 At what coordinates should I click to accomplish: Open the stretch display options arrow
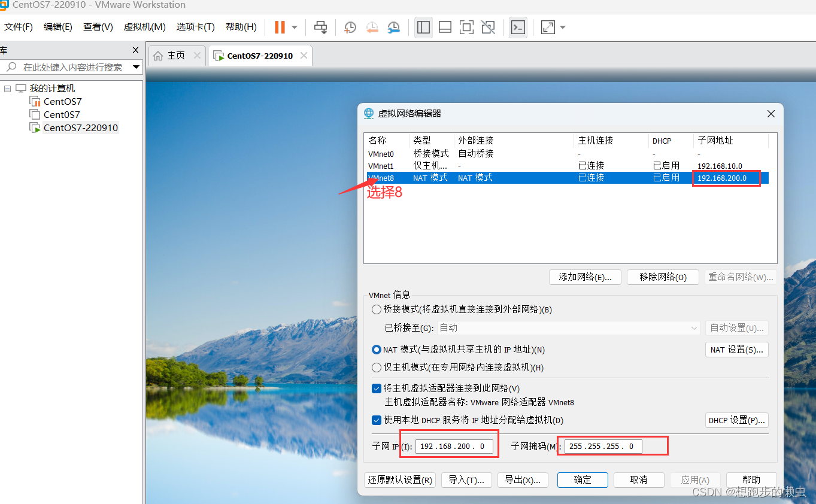pos(563,28)
